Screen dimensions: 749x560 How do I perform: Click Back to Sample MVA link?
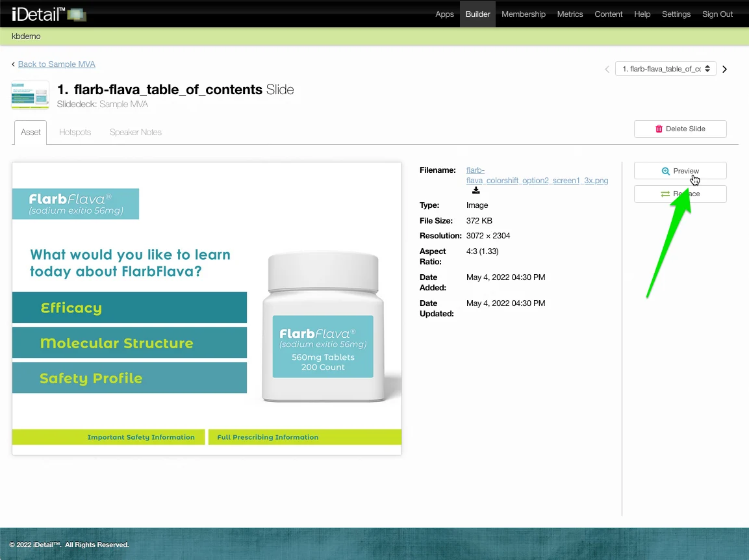tap(57, 64)
